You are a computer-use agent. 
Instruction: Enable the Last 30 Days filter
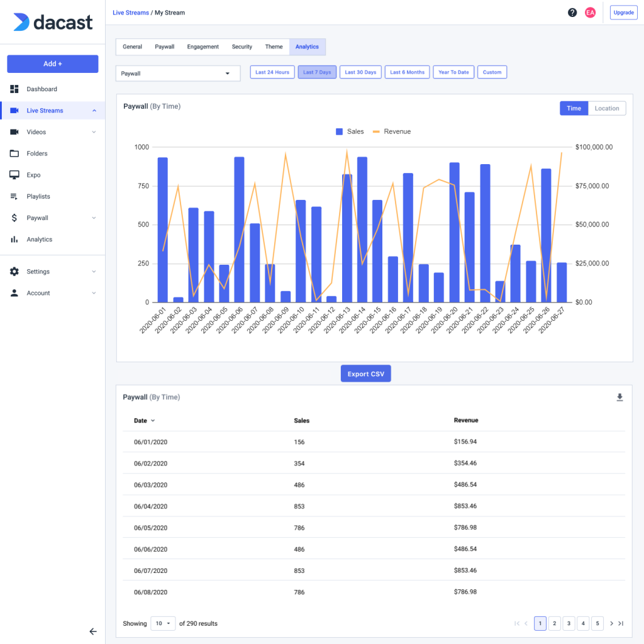pos(360,72)
